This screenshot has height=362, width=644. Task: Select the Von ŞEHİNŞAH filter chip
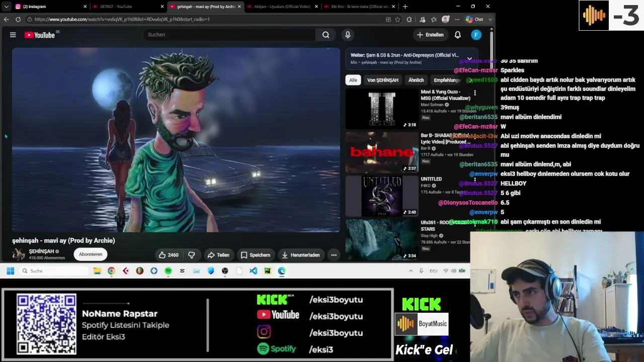coord(383,80)
